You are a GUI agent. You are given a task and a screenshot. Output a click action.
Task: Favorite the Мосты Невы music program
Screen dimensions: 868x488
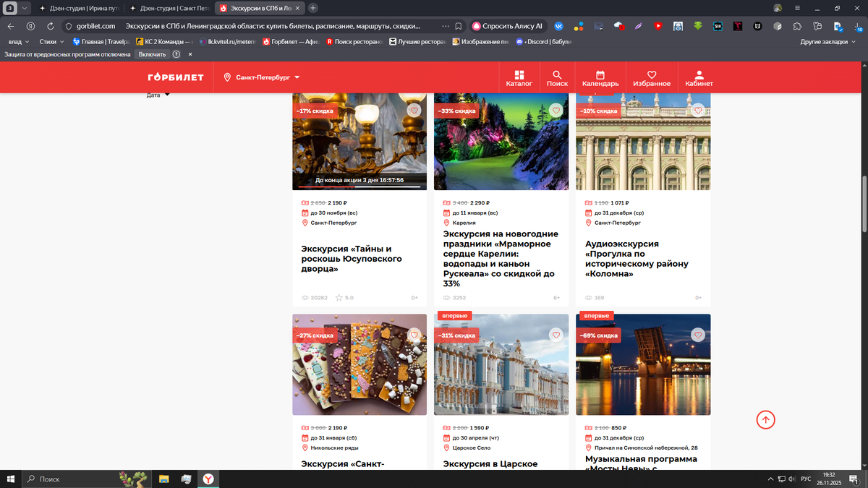point(697,335)
